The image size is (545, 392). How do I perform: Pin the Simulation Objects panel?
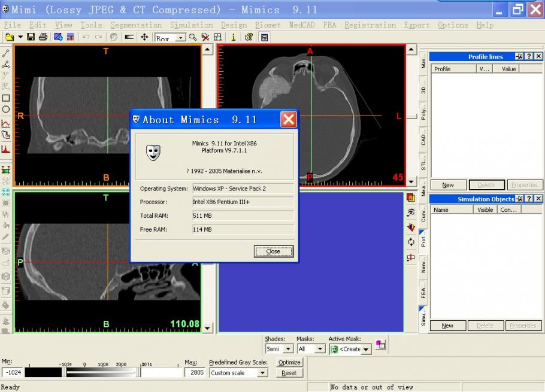[519, 199]
